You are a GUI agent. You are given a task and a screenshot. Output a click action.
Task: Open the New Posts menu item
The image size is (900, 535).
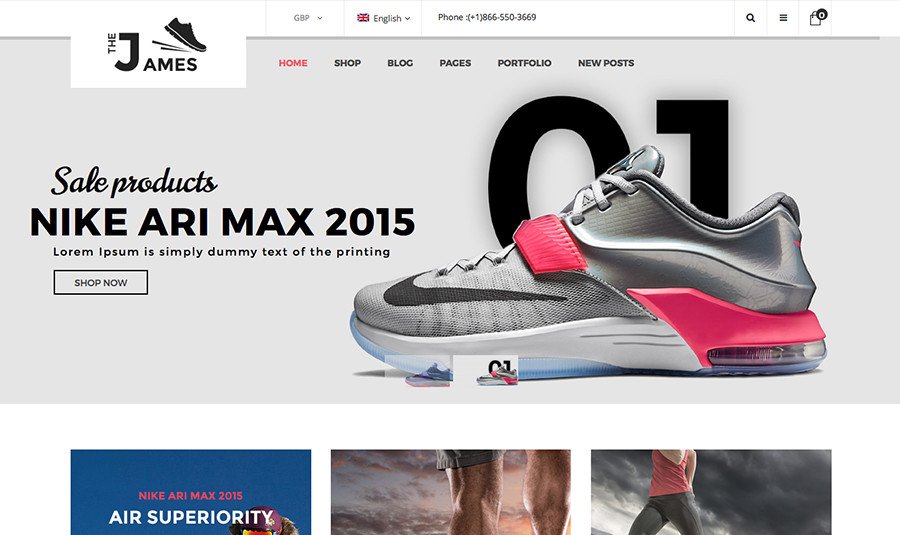[606, 63]
